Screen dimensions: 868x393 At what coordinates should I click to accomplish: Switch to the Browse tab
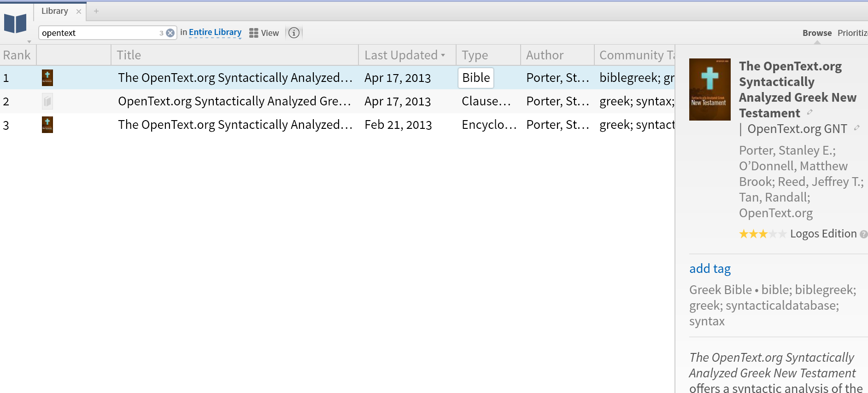tap(817, 33)
